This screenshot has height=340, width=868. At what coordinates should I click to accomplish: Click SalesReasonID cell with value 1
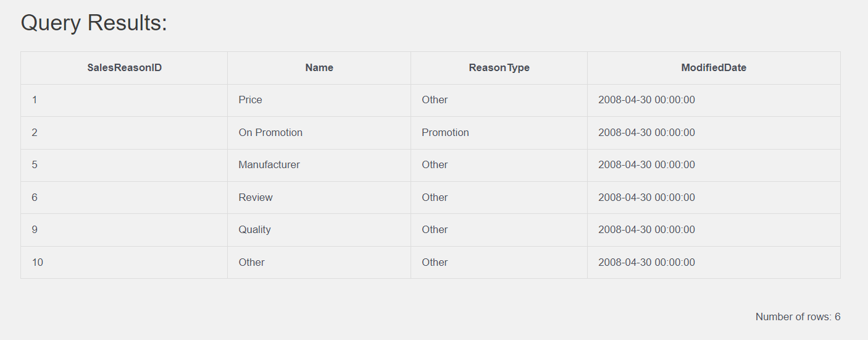(x=124, y=100)
